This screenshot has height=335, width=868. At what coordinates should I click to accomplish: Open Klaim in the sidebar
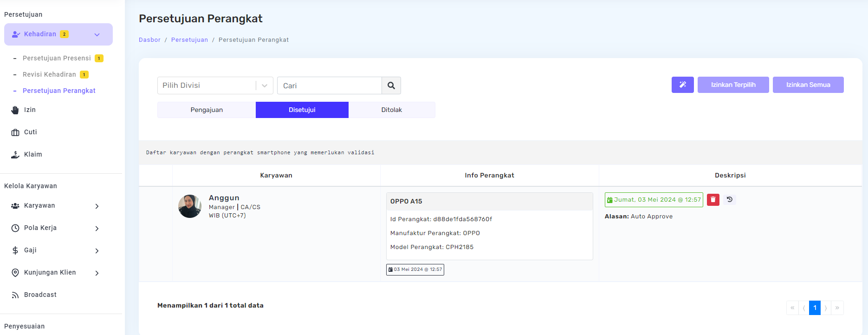32,155
